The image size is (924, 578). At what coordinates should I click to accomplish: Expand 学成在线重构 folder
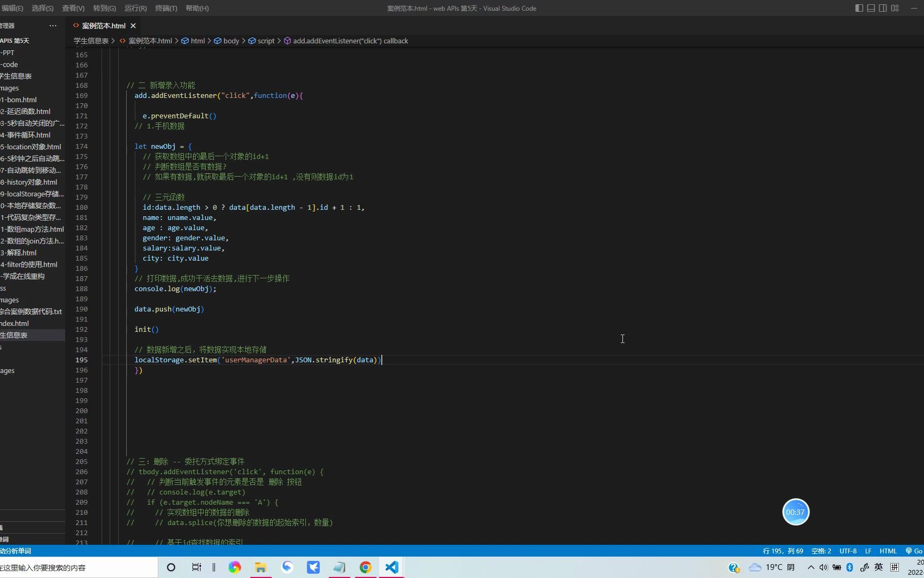click(22, 276)
